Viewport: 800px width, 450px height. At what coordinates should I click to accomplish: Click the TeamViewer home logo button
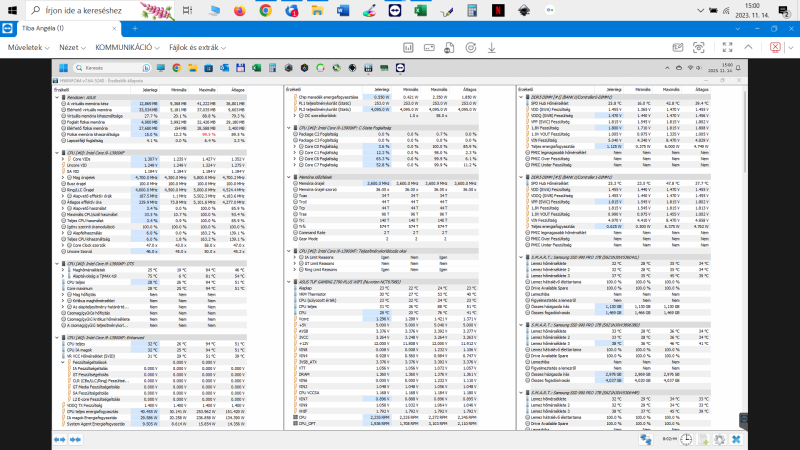pyautogui.click(x=8, y=29)
